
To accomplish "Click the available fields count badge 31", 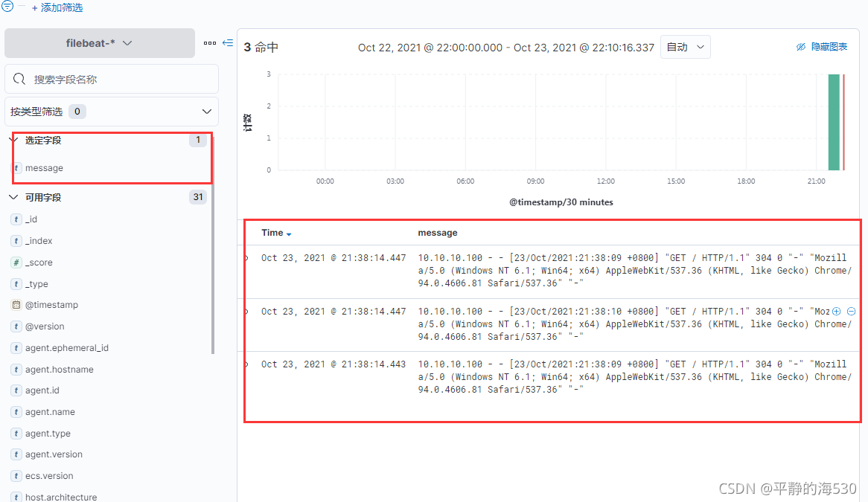I will 197,197.
